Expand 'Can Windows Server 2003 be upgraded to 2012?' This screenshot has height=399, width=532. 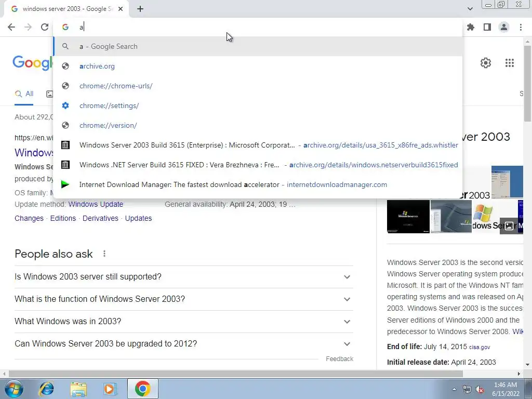pyautogui.click(x=184, y=344)
